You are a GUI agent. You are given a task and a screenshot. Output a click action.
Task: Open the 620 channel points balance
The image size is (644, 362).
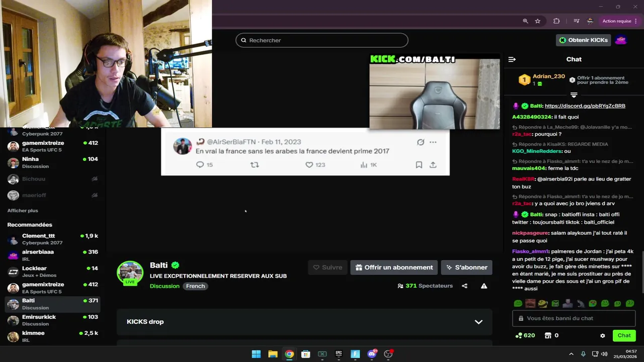525,335
